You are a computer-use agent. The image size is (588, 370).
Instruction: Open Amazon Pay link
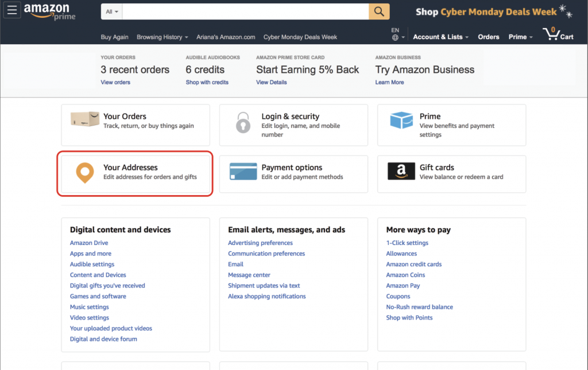point(403,285)
